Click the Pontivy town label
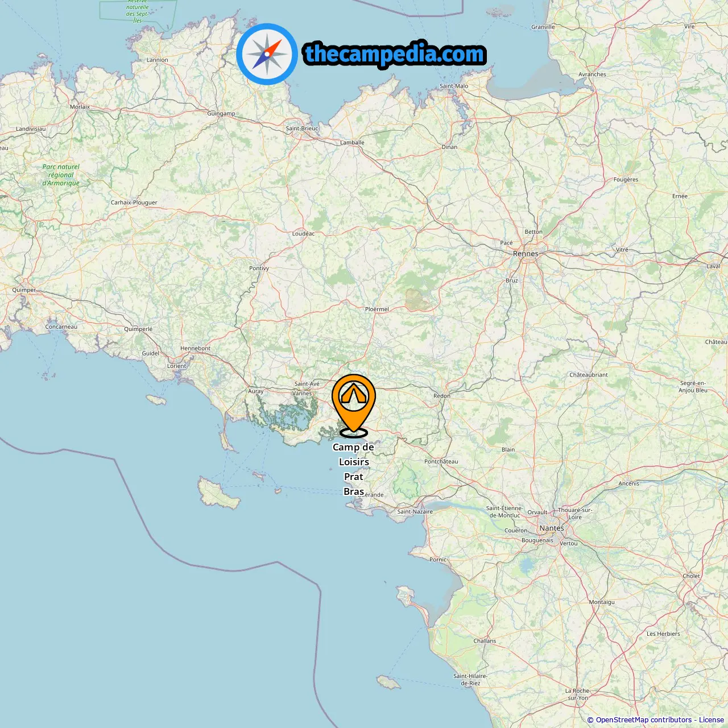Image resolution: width=728 pixels, height=728 pixels. (259, 268)
